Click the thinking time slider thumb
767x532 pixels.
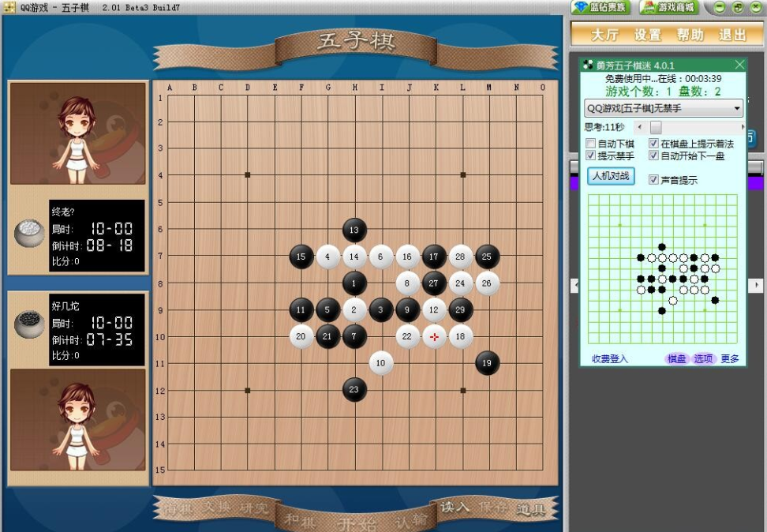[x=656, y=127]
